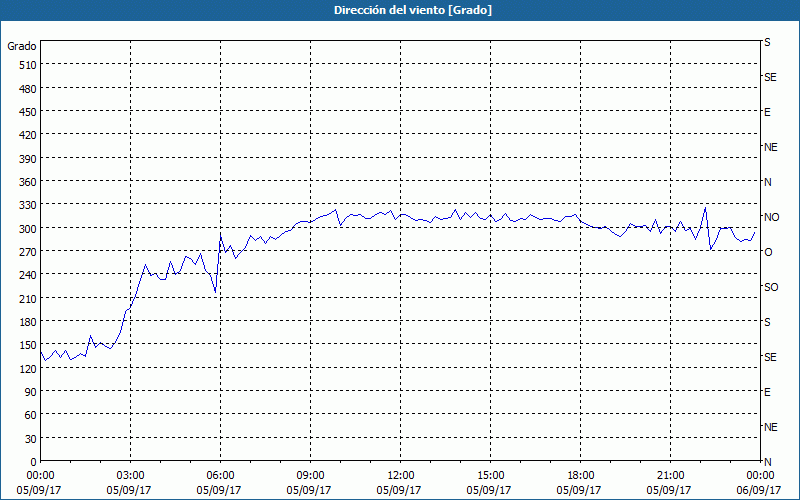Click the 'NE' compass label at 30 level

[x=771, y=427]
